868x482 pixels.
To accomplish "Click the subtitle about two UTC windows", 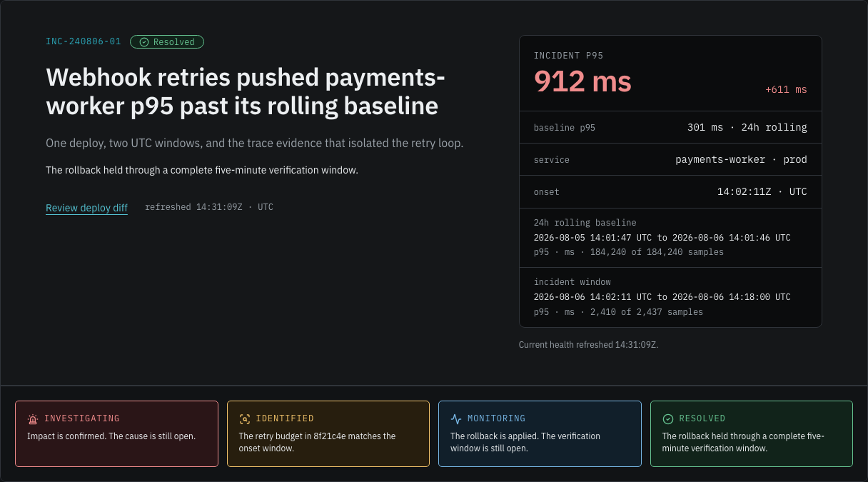I will [255, 144].
